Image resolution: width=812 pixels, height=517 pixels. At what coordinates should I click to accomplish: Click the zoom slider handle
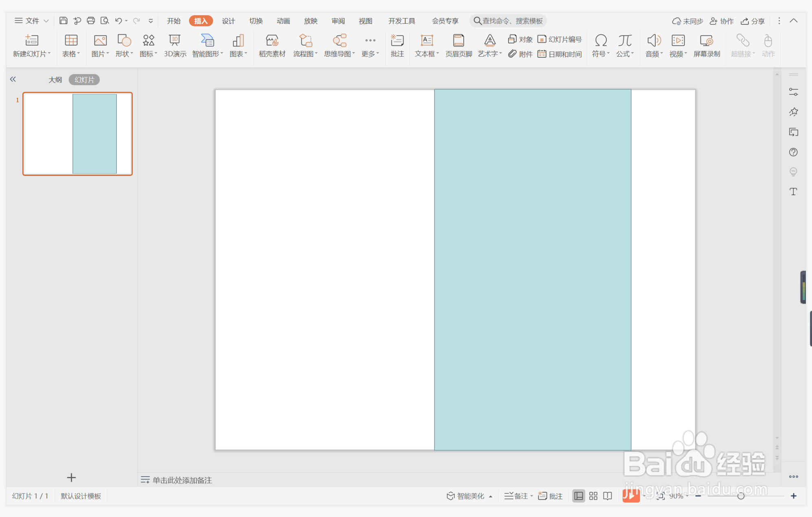coord(741,496)
